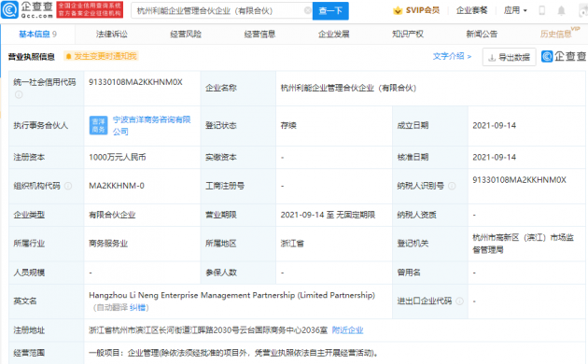
Task: Open the 文字介绍 link
Action: click(452, 56)
